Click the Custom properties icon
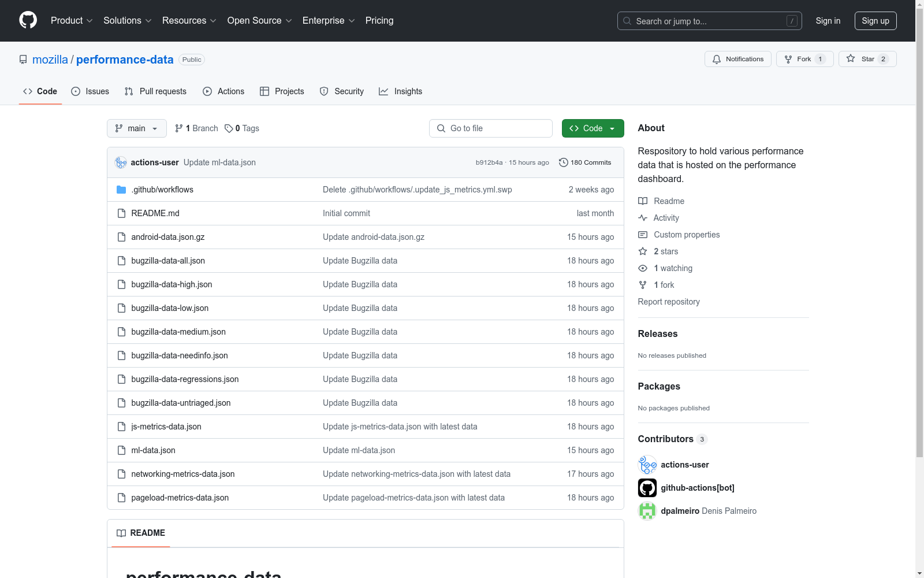The height and width of the screenshot is (578, 924). point(643,235)
